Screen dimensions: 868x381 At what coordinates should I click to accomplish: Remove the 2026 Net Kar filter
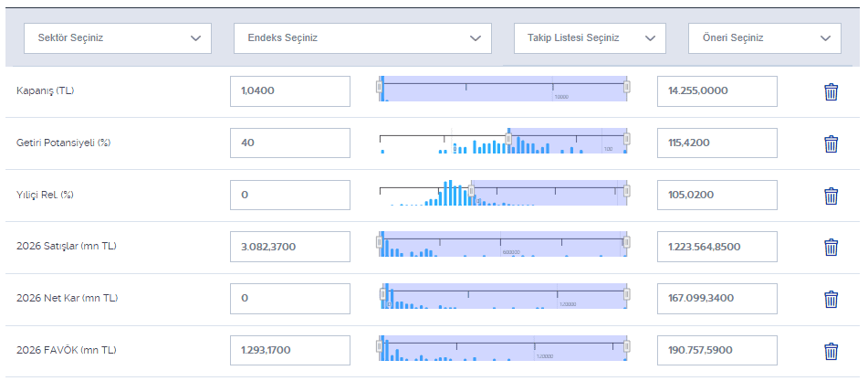(831, 299)
